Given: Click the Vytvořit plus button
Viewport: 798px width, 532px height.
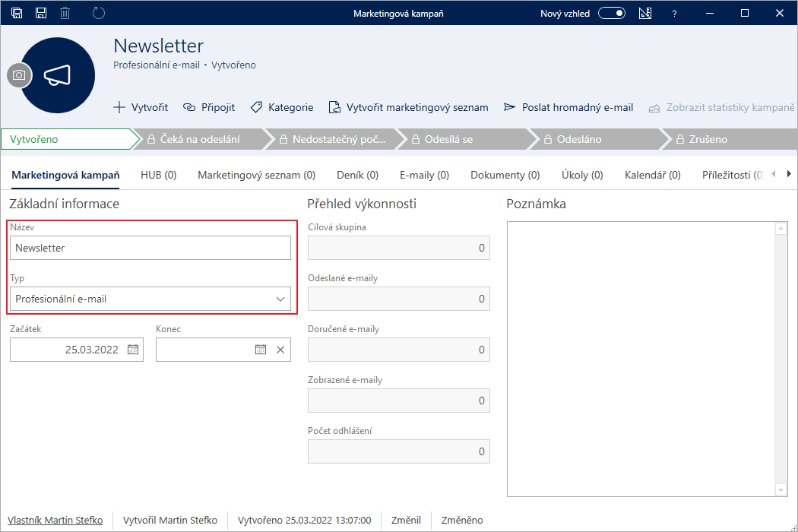Looking at the screenshot, I should click(x=141, y=107).
